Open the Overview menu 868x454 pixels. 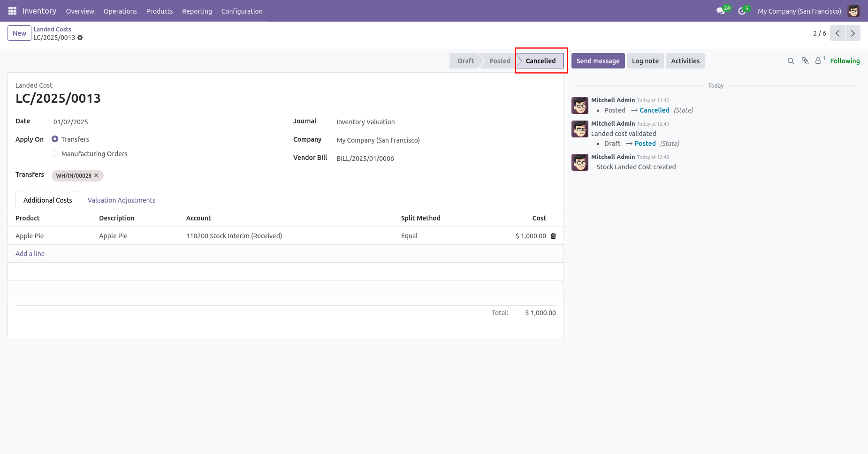click(x=80, y=11)
